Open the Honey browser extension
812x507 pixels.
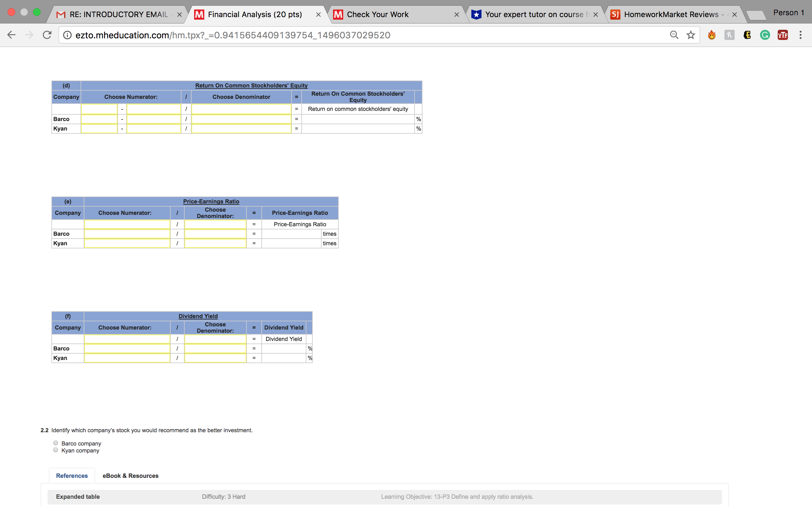coord(729,35)
